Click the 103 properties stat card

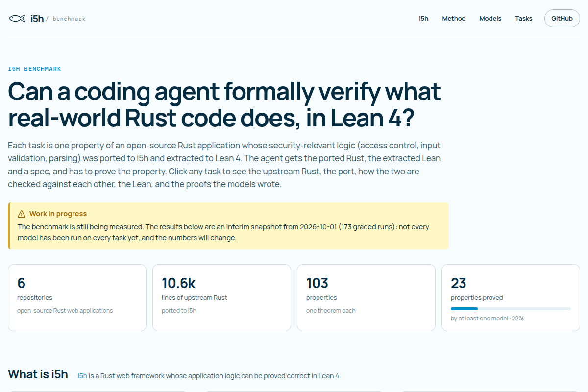[x=366, y=298]
